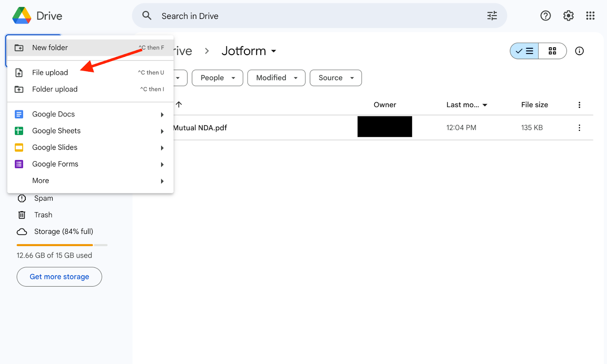Open the Google apps grid icon
This screenshot has width=607, height=364.
click(x=590, y=16)
